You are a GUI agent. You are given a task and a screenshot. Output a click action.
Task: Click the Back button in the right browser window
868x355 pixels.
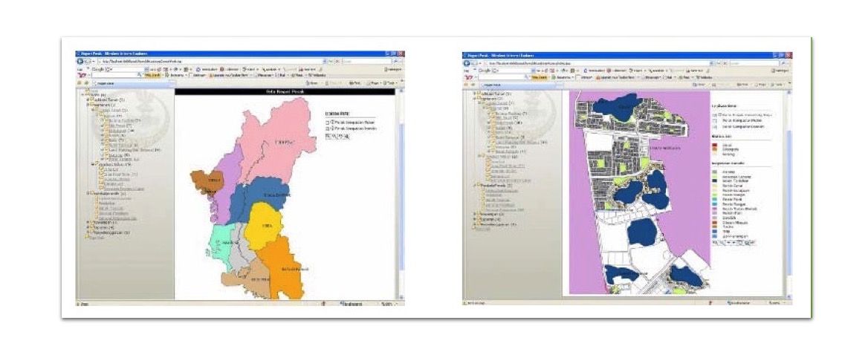click(x=466, y=63)
